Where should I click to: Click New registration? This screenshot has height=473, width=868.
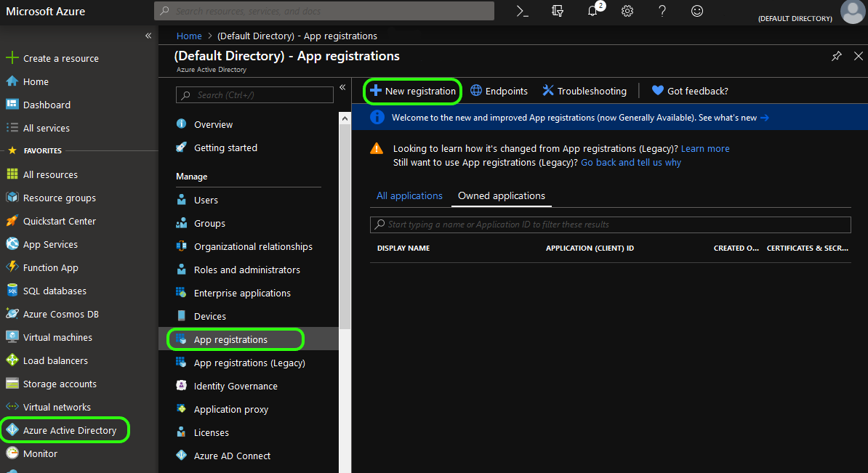pyautogui.click(x=412, y=91)
